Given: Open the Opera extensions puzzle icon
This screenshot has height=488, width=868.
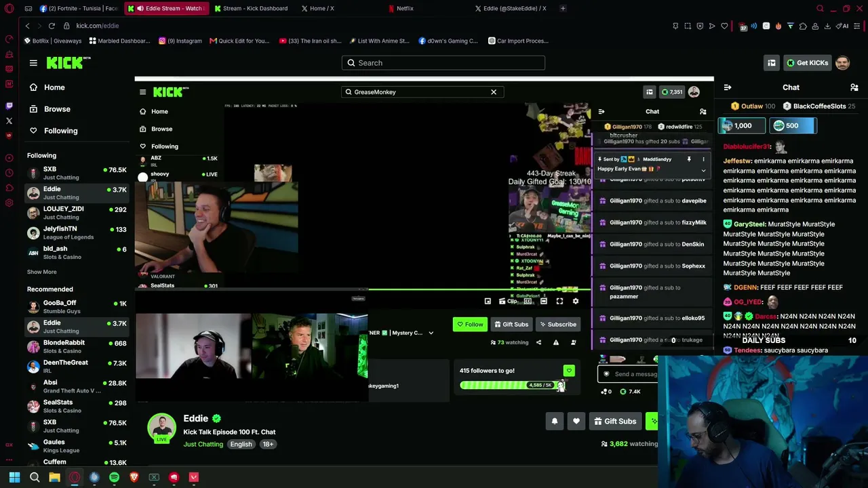Looking at the screenshot, I should [803, 26].
